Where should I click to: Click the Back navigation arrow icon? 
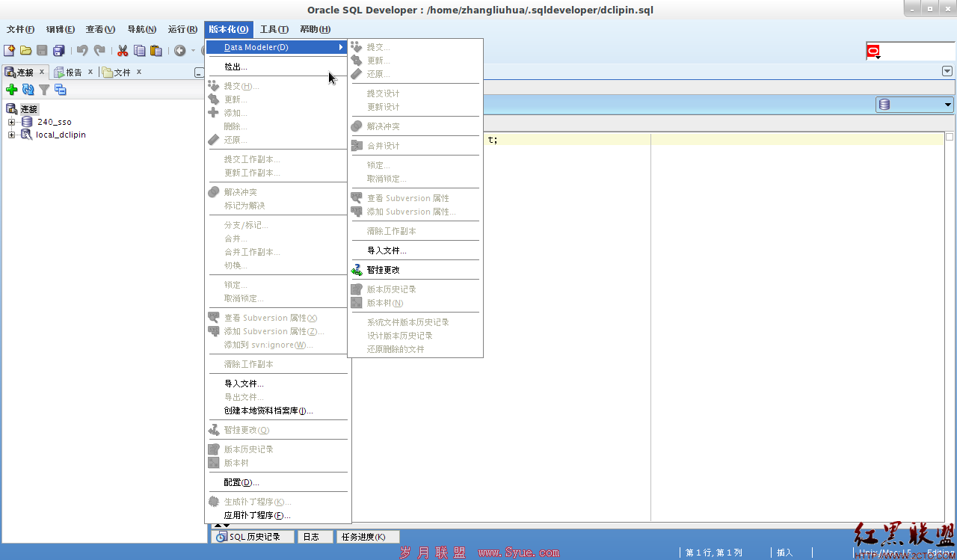pyautogui.click(x=180, y=50)
